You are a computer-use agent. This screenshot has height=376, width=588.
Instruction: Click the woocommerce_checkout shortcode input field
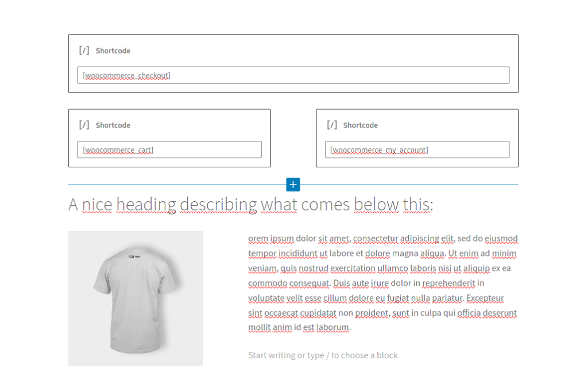click(x=293, y=75)
